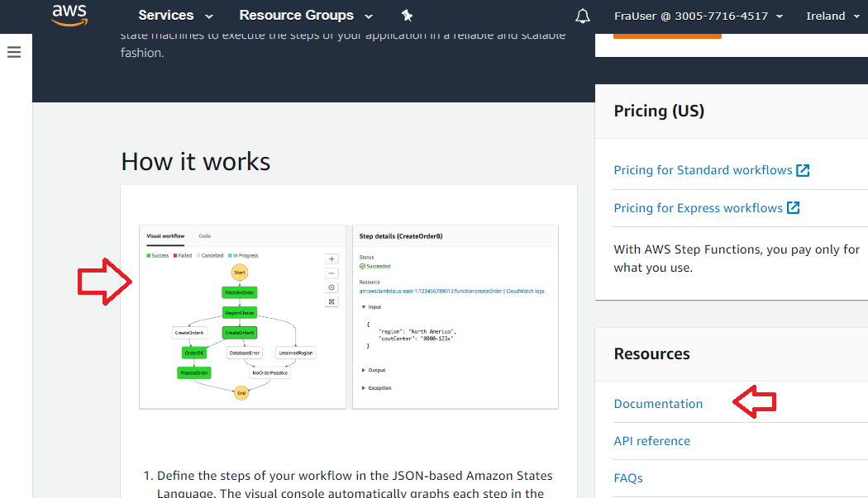This screenshot has height=498, width=868.
Task: Click the center-view target icon in the workflow viewer
Action: (331, 287)
